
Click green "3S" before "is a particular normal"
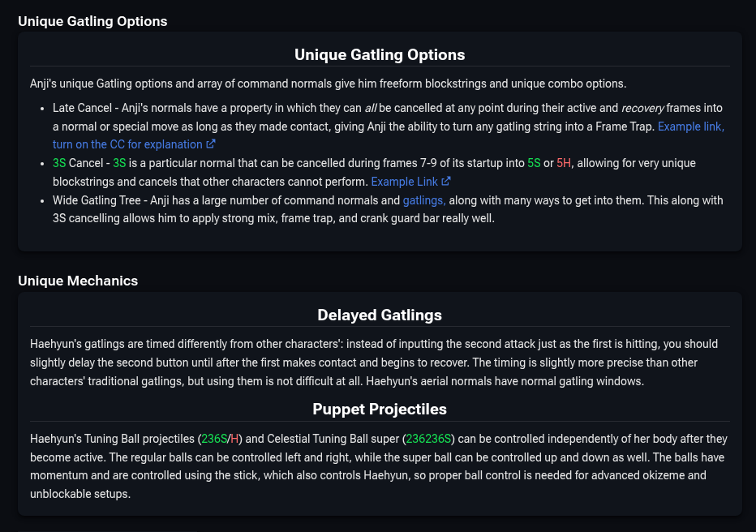coord(119,163)
